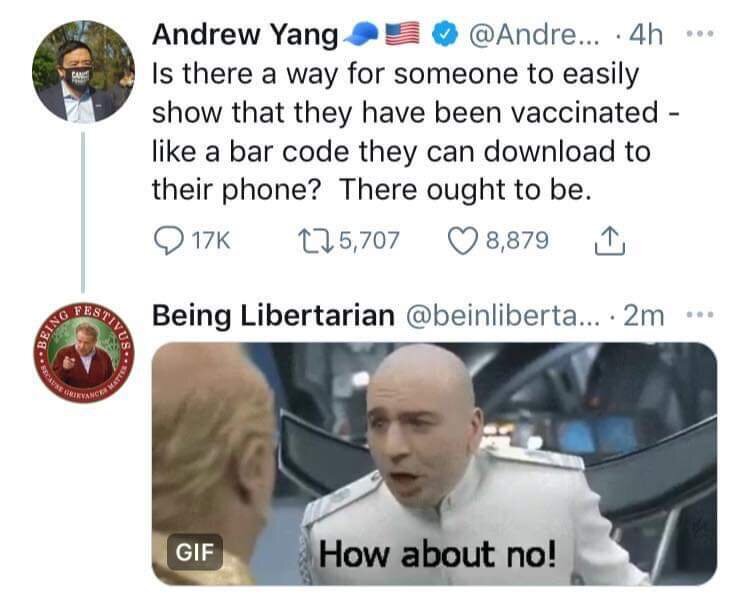The height and width of the screenshot is (598, 750).
Task: Open the tweet text about vaccination bar code
Action: 415,132
